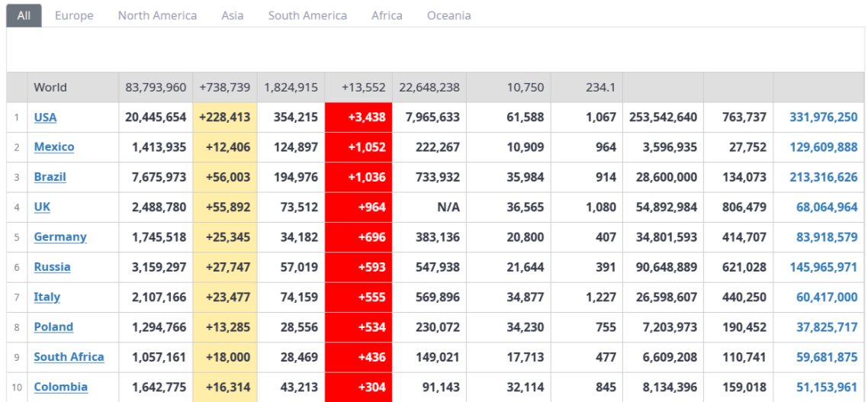
Task: Click USA total cases 20,445,654
Action: coord(156,117)
